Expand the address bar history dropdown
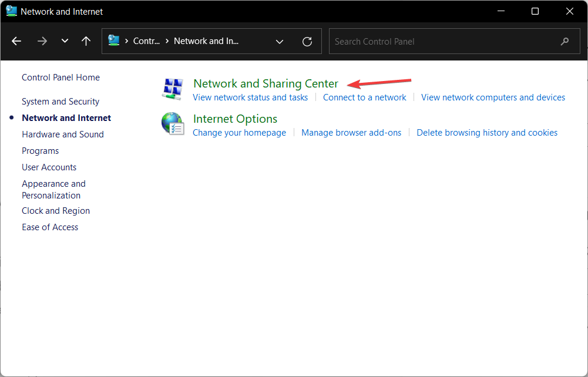Viewport: 588px width, 377px height. click(280, 42)
